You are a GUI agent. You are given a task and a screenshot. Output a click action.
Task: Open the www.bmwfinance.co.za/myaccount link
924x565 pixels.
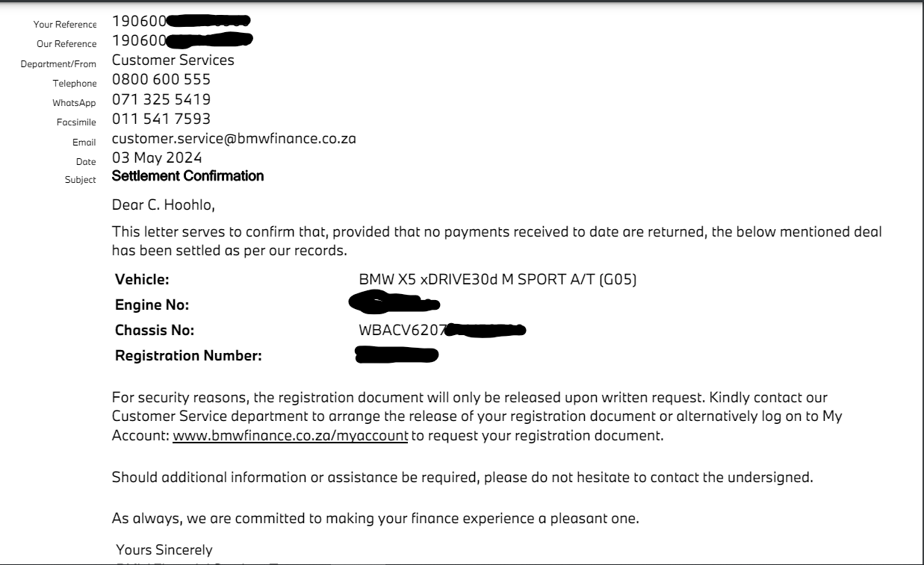tap(290, 436)
